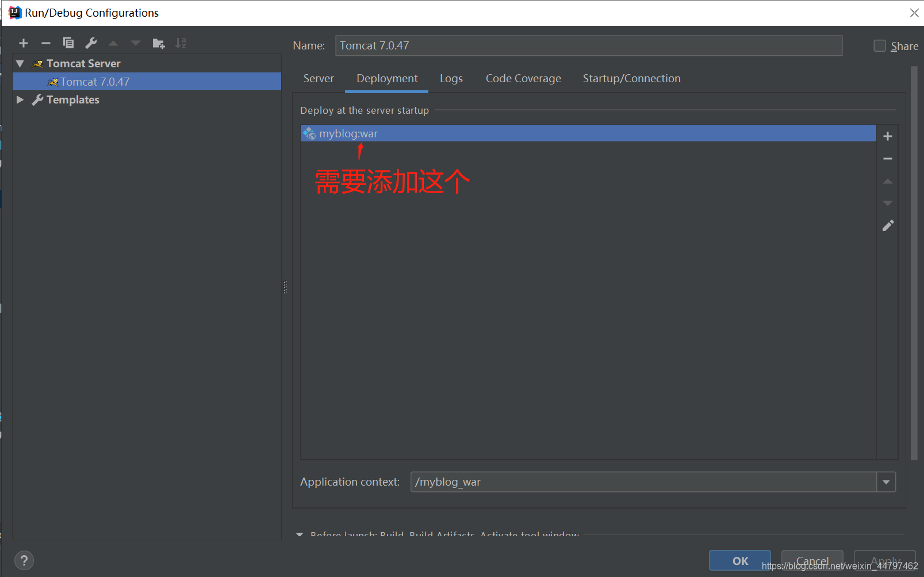Open help with the question mark icon
Screen dimensions: 924x577
coord(24,560)
